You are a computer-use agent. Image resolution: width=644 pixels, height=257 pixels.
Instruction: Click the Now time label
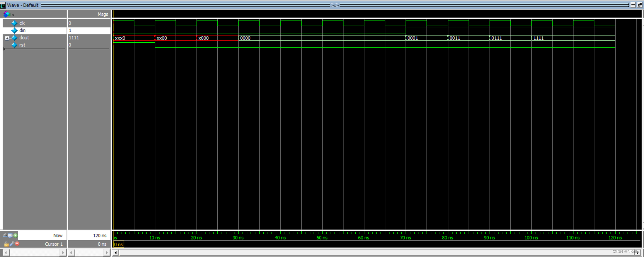(x=58, y=235)
